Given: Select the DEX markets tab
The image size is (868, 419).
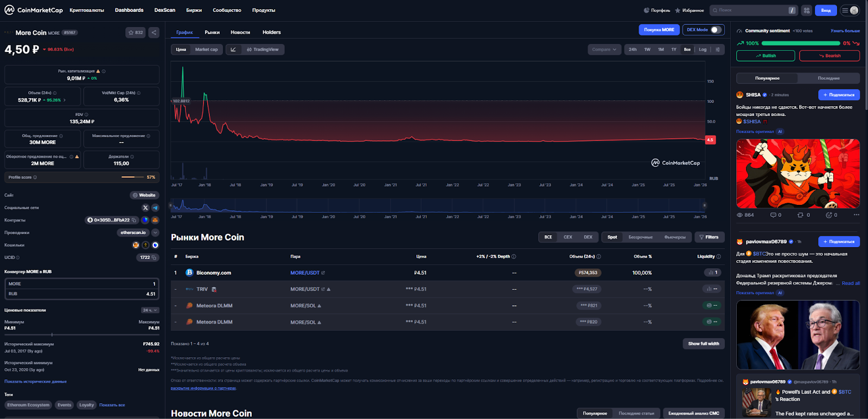Looking at the screenshot, I should pyautogui.click(x=588, y=237).
